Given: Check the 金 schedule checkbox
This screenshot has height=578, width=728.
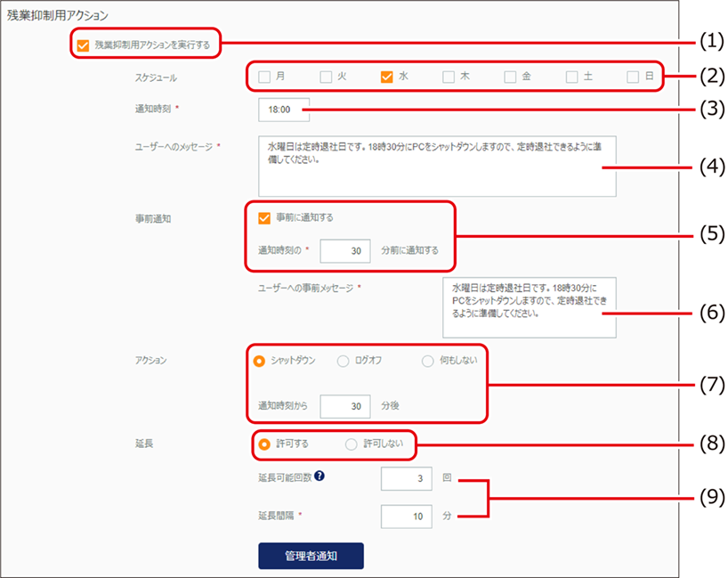Looking at the screenshot, I should click(x=510, y=77).
